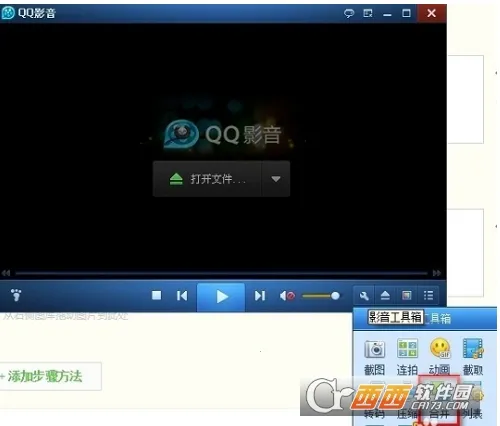Maximize the QQ影音 window
Image resolution: width=500 pixels, height=426 pixels.
pyautogui.click(x=406, y=13)
